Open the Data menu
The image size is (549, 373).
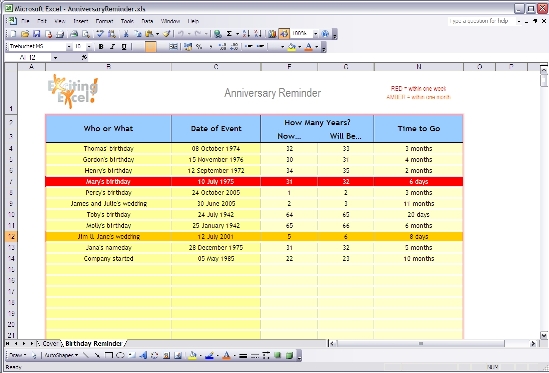(147, 21)
